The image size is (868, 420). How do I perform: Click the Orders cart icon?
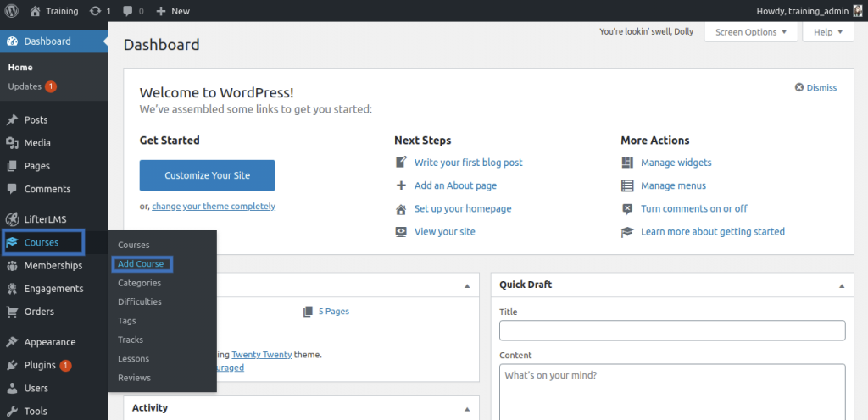(12, 312)
